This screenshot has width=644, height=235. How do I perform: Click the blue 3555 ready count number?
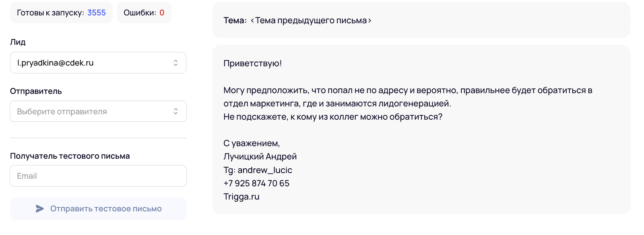97,12
